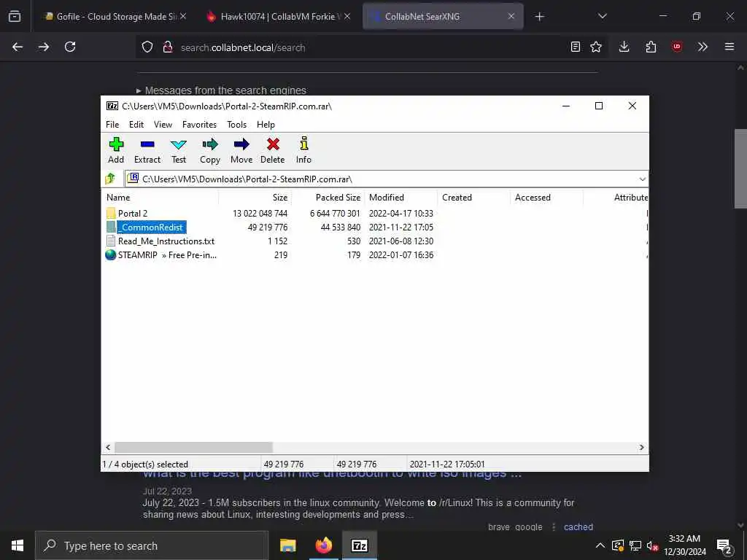The width and height of the screenshot is (747, 560).
Task: Toggle reader view in Firefox
Action: tap(576, 47)
